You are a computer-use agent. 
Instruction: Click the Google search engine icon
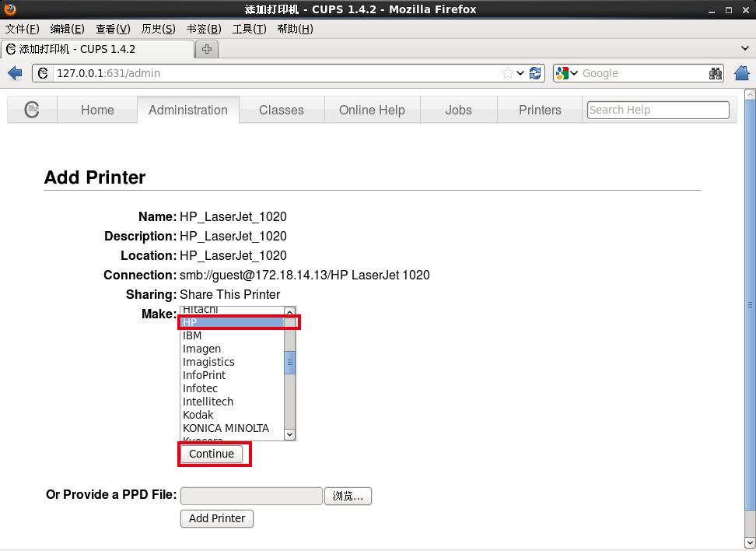[x=562, y=73]
